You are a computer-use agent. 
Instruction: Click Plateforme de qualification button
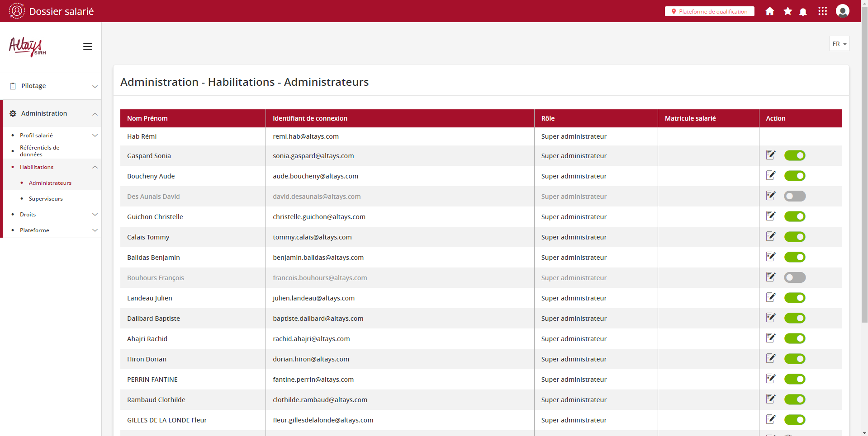(709, 11)
